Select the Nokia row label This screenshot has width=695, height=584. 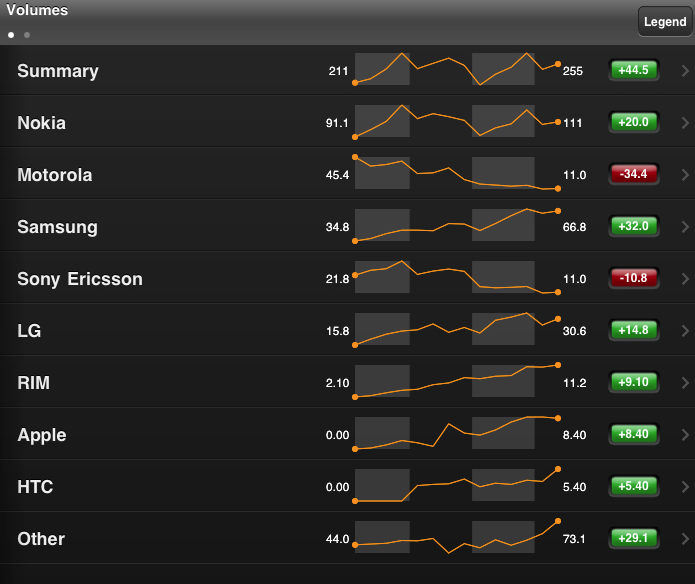click(x=41, y=123)
